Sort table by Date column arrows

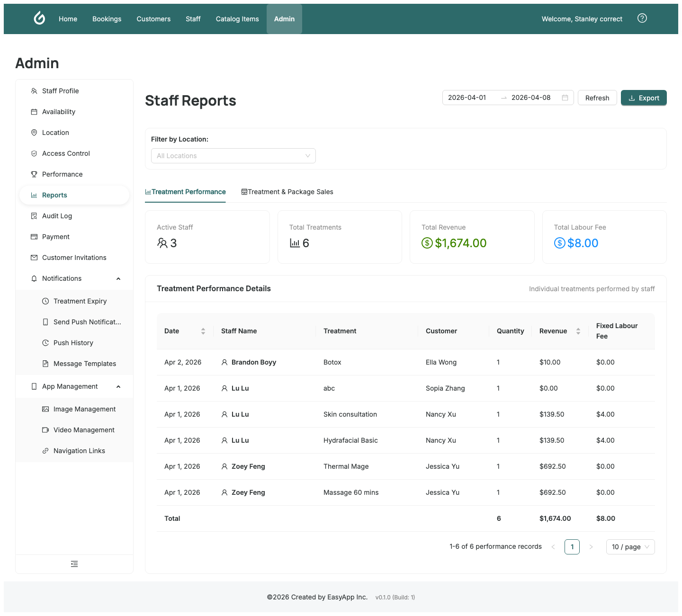(203, 331)
